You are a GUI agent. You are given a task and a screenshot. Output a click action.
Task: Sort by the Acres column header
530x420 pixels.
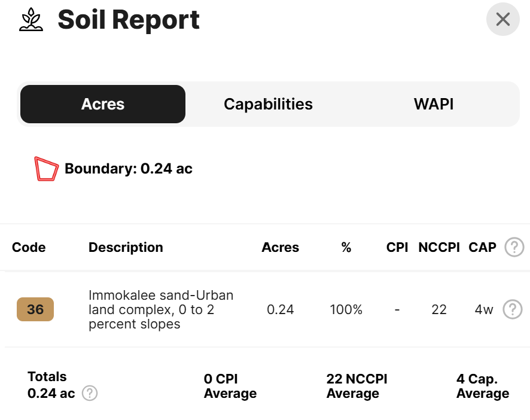pyautogui.click(x=280, y=248)
